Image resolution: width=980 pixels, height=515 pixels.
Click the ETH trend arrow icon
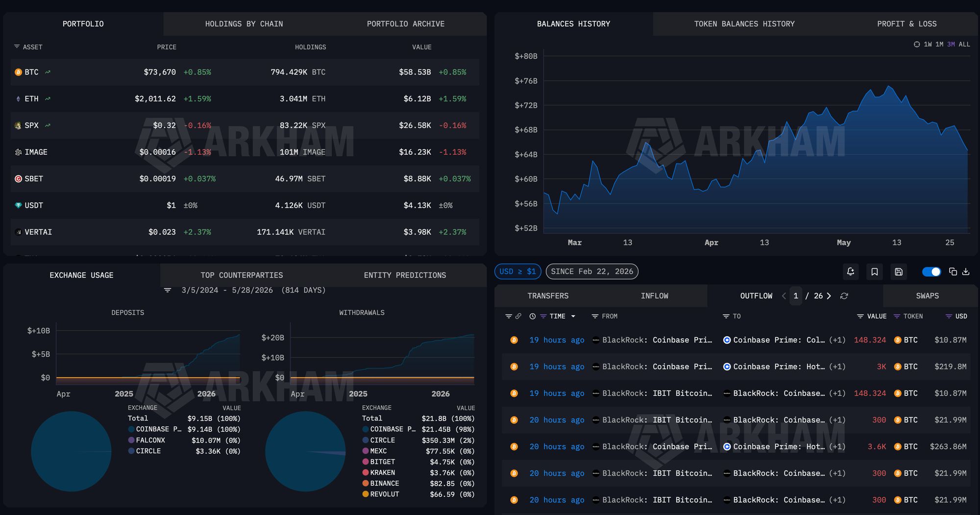[48, 98]
